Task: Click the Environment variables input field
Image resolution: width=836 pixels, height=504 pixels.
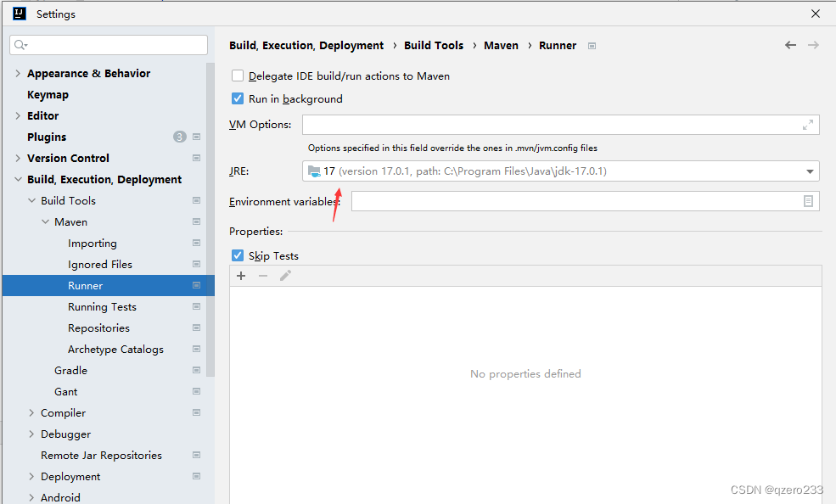Action: (585, 201)
